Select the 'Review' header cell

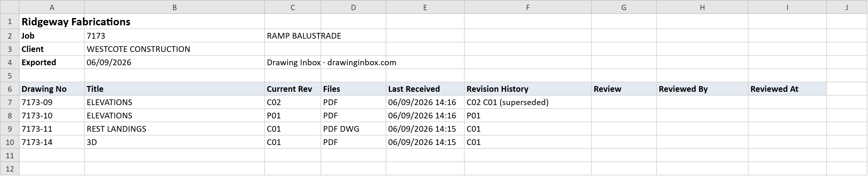[x=624, y=89]
